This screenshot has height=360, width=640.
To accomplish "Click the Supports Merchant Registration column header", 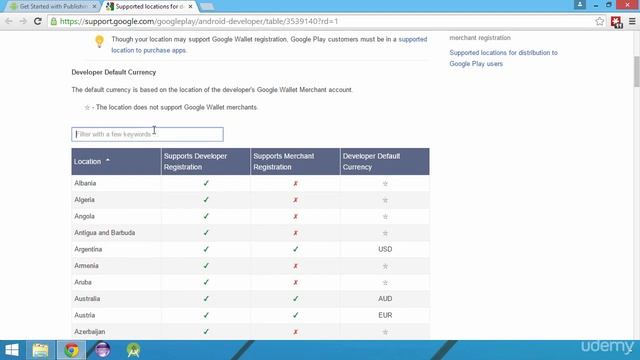I will (295, 162).
